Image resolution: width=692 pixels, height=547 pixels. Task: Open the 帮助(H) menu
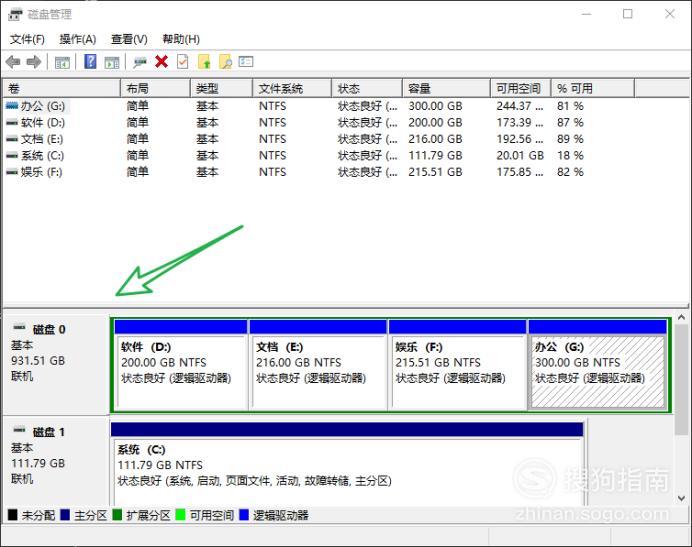[x=181, y=39]
